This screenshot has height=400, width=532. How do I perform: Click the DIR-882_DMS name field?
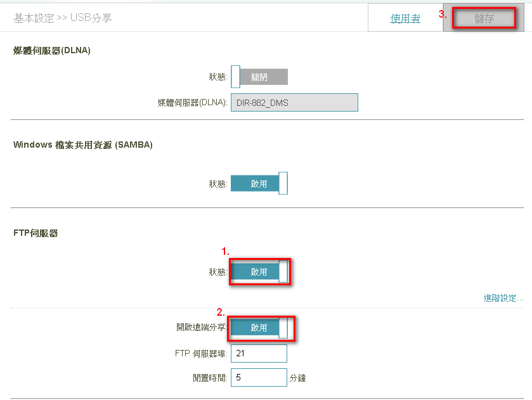click(x=294, y=103)
